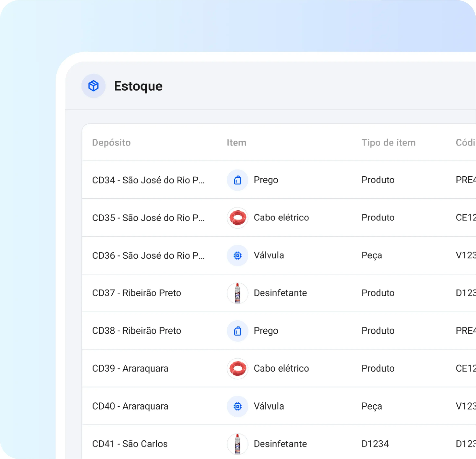Open the Desinfetante thumbnail in CD37 row
The width and height of the screenshot is (476, 459).
[238, 293]
